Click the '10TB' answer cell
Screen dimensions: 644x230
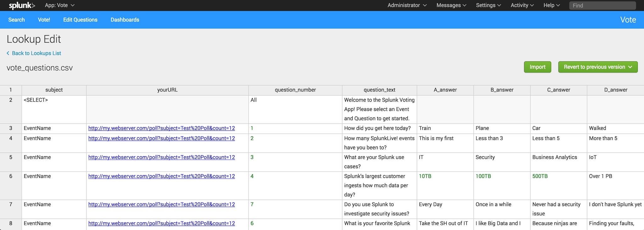pyautogui.click(x=445, y=186)
